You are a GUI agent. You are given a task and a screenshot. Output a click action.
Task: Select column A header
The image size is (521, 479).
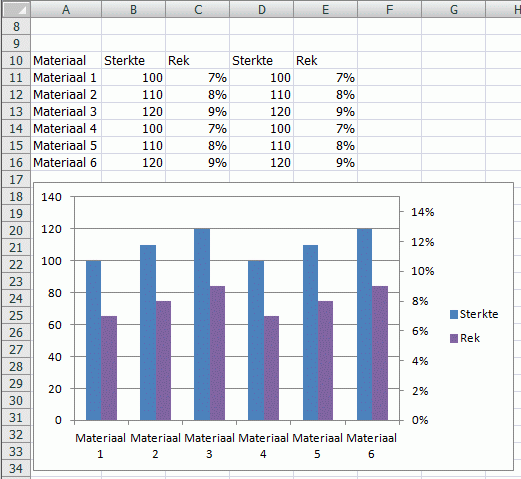coord(66,9)
